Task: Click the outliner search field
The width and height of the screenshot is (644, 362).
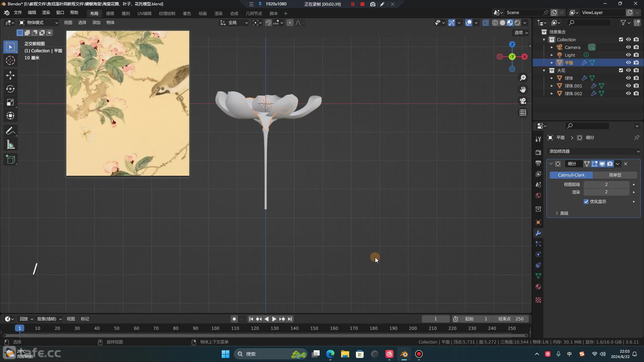Action: coord(589,23)
